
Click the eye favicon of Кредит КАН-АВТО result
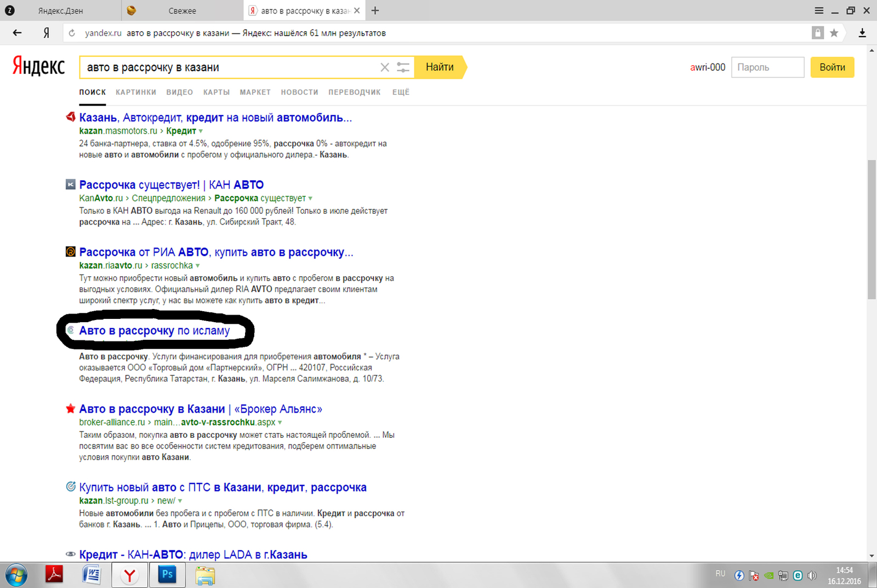pyautogui.click(x=70, y=554)
